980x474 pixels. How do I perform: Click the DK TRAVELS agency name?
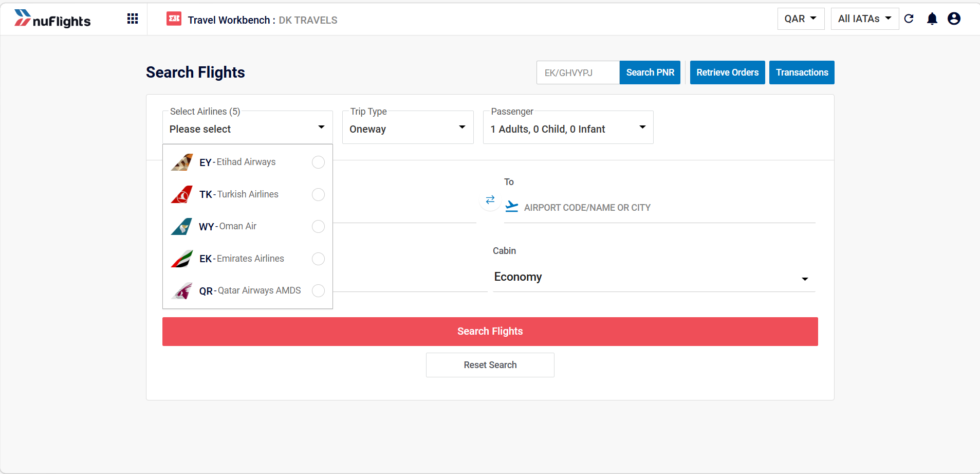click(x=308, y=20)
